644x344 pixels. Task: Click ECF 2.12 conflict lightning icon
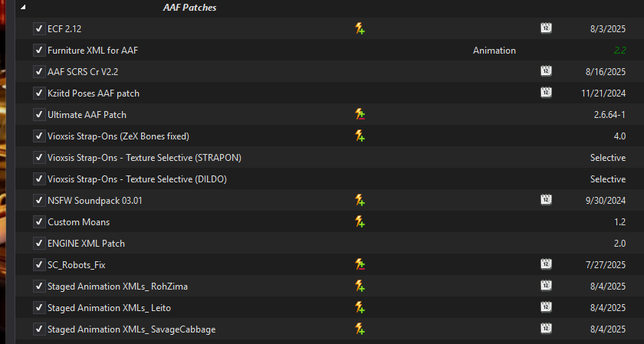click(x=360, y=28)
